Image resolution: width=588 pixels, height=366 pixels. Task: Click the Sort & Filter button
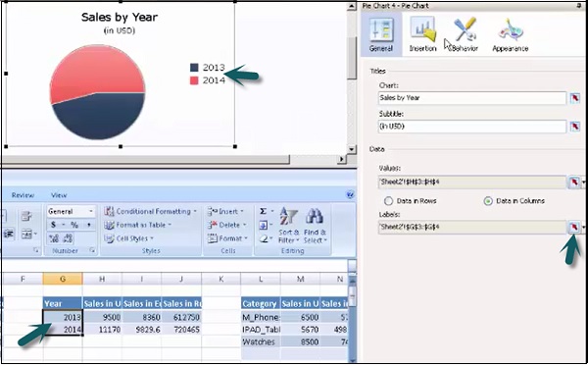(289, 226)
